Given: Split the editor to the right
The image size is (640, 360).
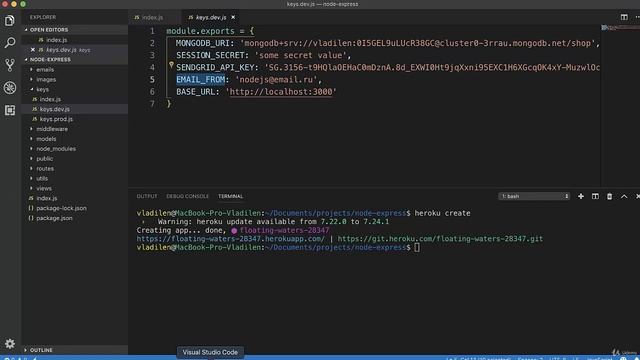Looking at the screenshot, I should (624, 17).
